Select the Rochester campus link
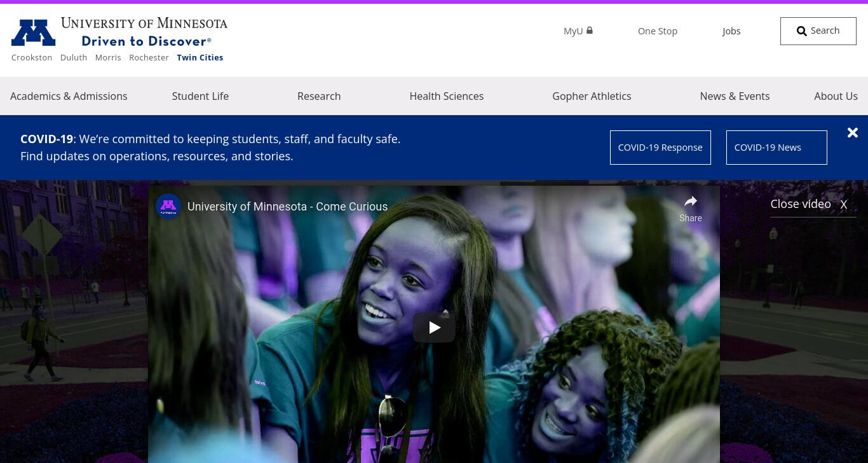The image size is (868, 463). pos(149,57)
